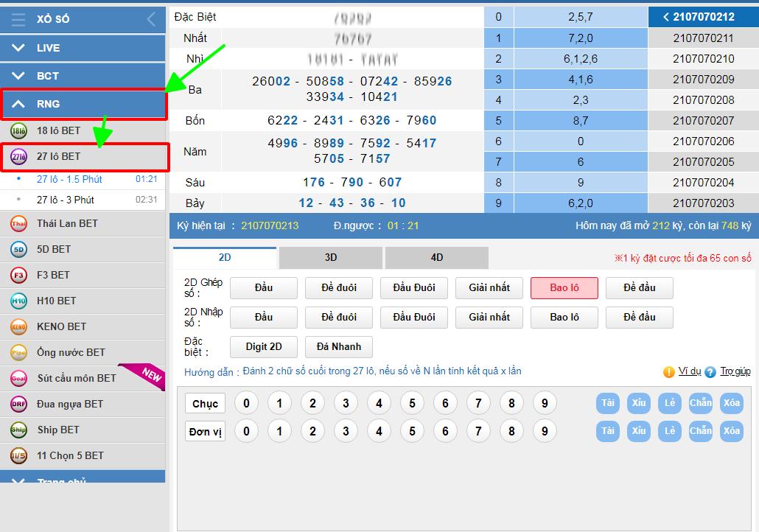The image size is (759, 532).
Task: Choose the 27 lô - 3 Phút game
Action: pyautogui.click(x=66, y=200)
